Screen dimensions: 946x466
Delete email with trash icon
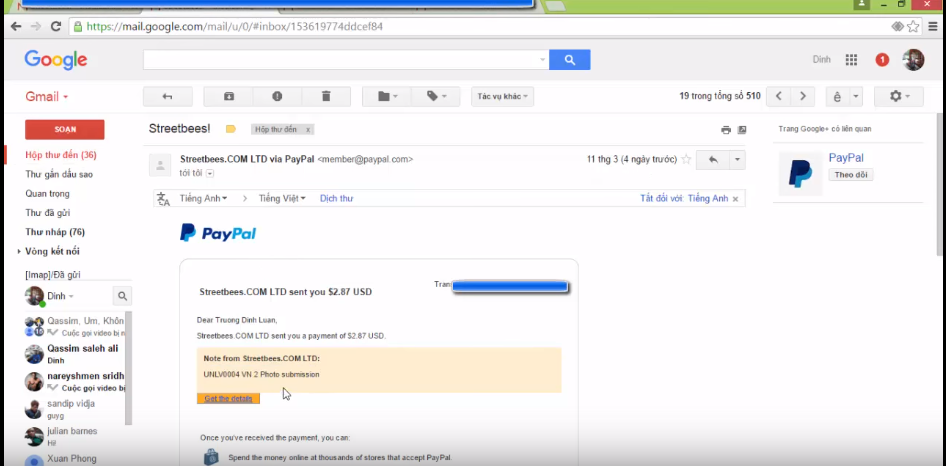point(326,97)
